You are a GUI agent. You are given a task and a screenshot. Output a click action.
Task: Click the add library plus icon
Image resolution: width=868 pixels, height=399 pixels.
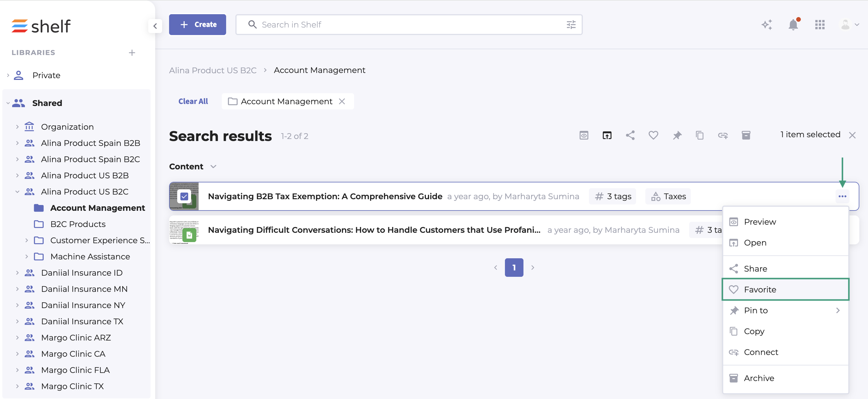pos(132,53)
